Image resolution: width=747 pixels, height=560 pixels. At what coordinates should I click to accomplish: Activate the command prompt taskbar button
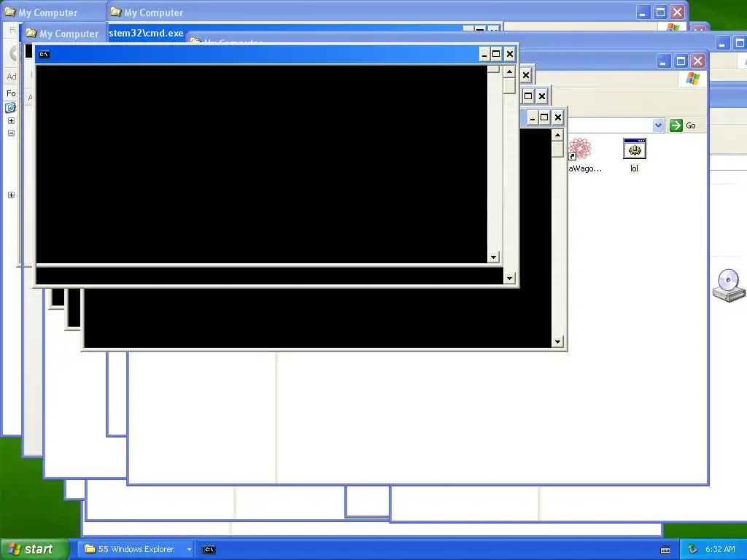point(209,550)
